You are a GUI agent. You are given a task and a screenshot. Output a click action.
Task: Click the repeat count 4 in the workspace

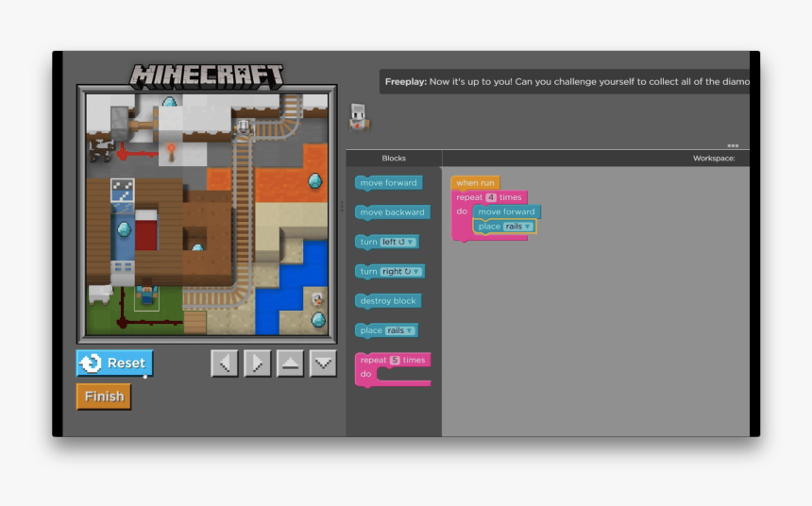coord(491,197)
